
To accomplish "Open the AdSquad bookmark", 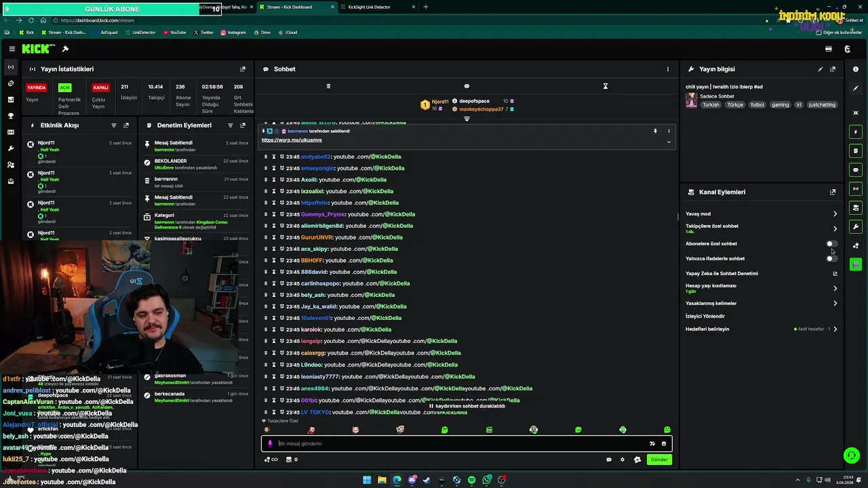I will [x=105, y=33].
